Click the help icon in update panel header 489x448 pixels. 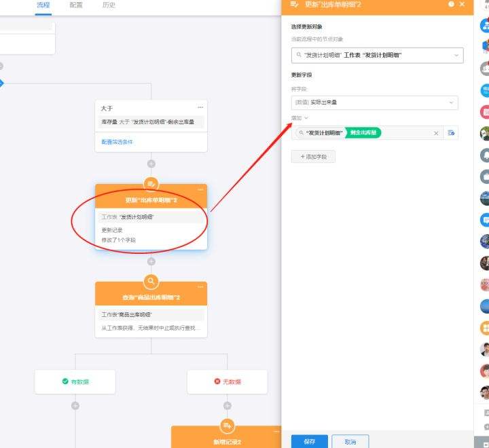tap(451, 5)
